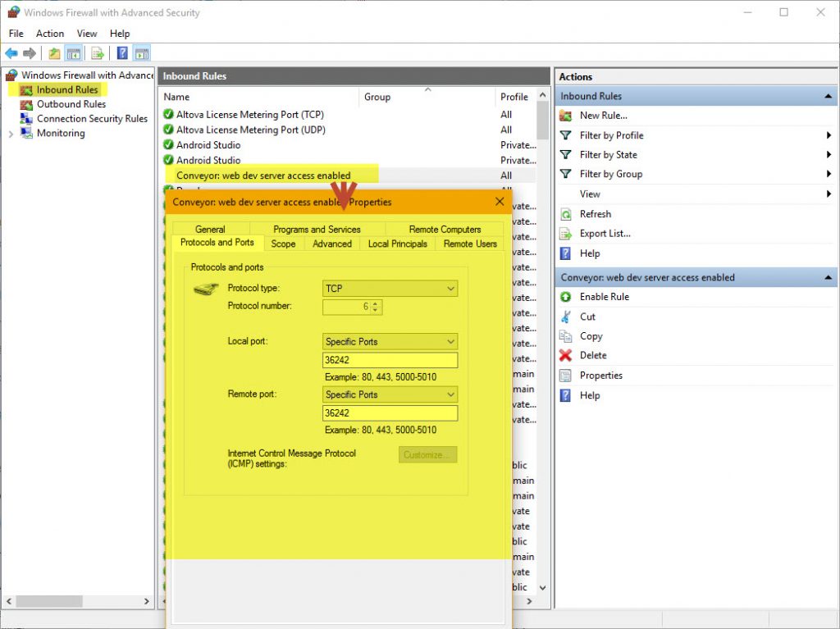Close the Conveyor Properties dialog

500,202
